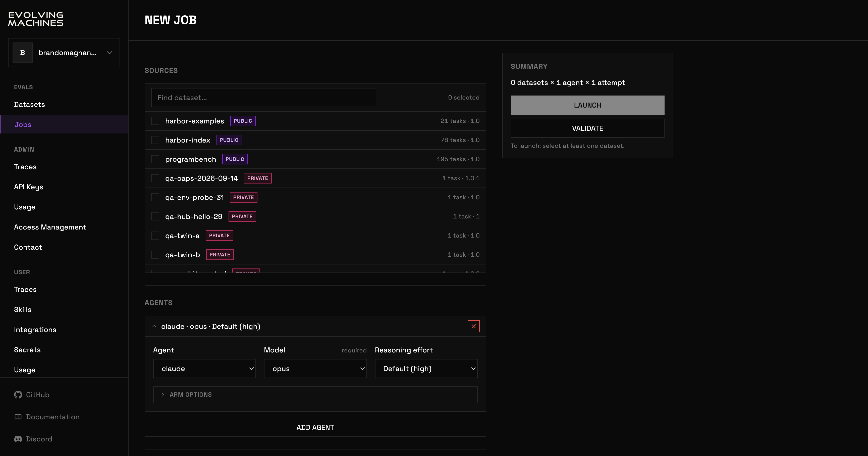Click the qa-env-probe-31 dataset name
The height and width of the screenshot is (456, 868).
click(194, 197)
